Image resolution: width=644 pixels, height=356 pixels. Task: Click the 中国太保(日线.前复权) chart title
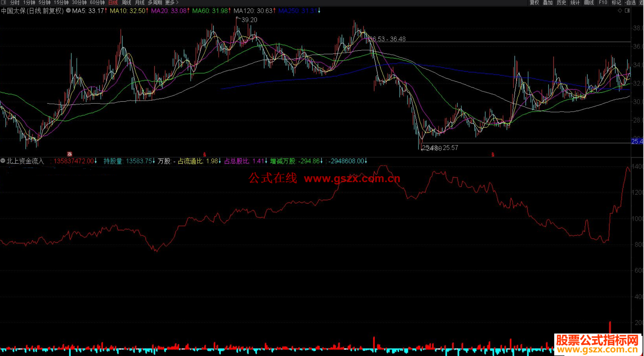click(33, 11)
